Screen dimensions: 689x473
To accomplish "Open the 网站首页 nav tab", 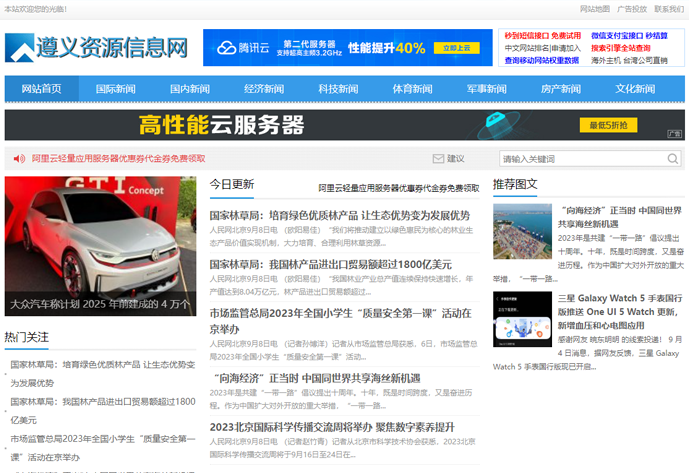I will pos(41,89).
